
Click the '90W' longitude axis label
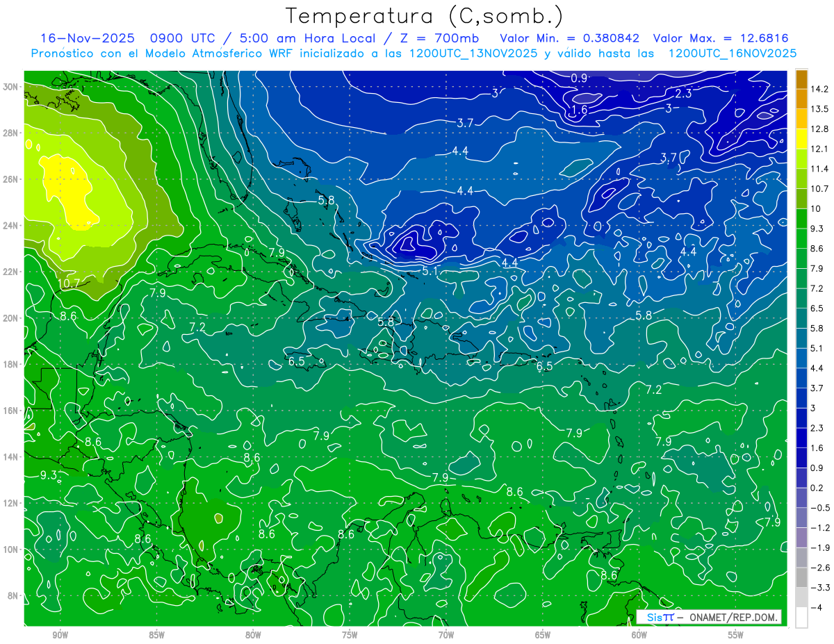(60, 635)
